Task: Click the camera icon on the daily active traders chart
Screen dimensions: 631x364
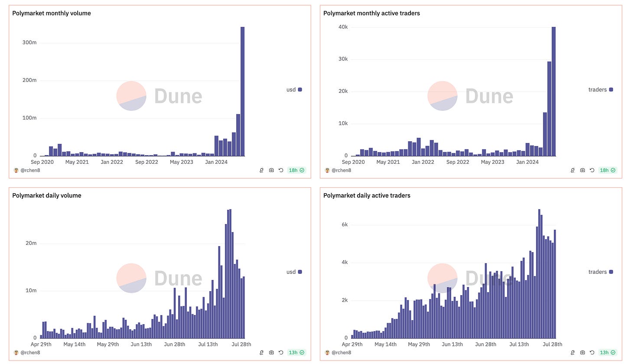Action: click(582, 352)
